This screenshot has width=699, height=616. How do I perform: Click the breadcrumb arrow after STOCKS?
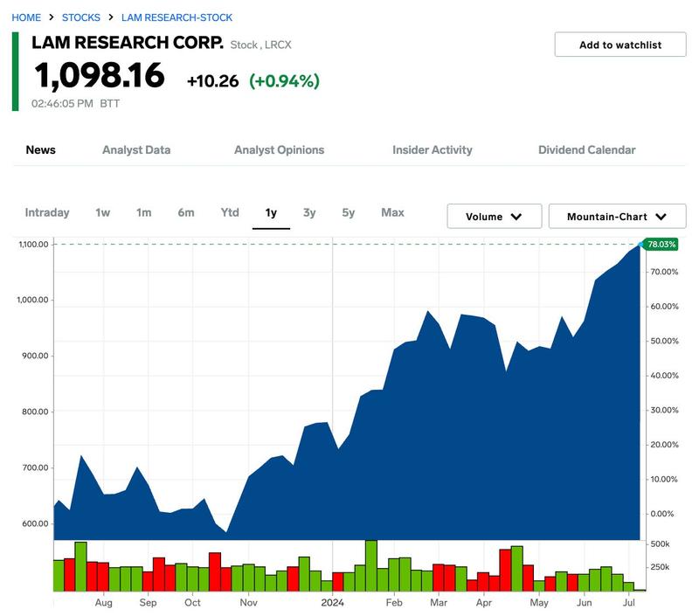(111, 17)
